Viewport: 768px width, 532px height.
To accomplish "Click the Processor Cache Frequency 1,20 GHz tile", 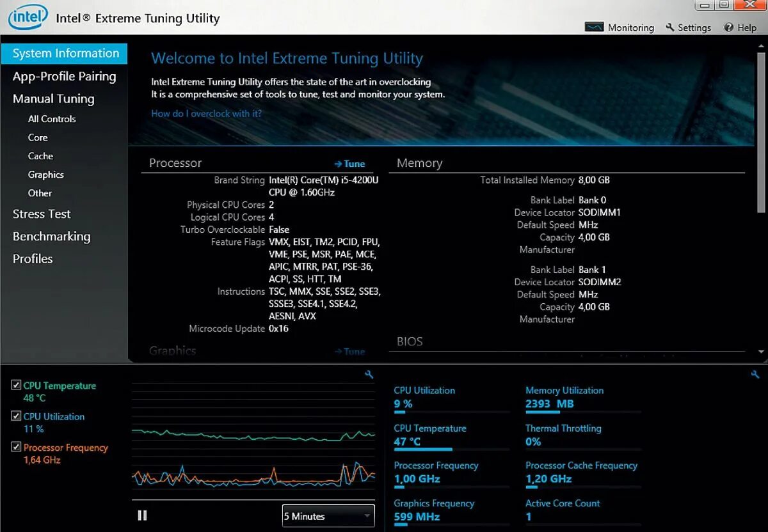I will 582,474.
